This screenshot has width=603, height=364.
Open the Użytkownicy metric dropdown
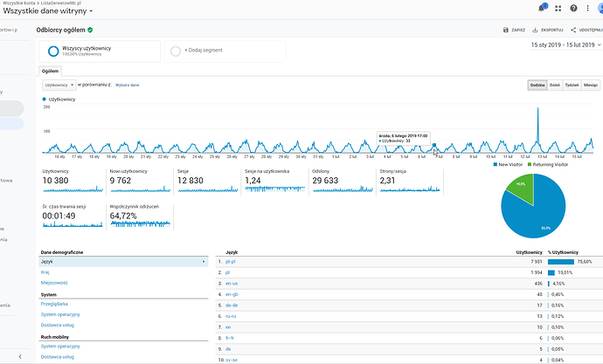[x=59, y=85]
